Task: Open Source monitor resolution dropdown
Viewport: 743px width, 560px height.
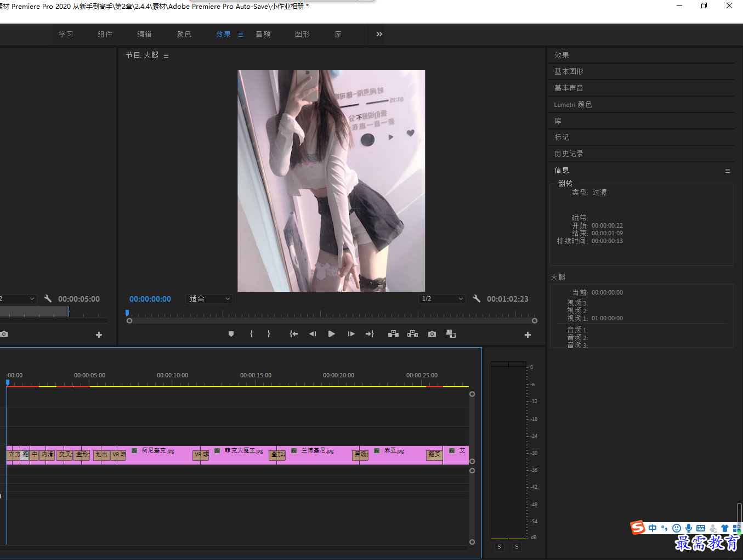Action: pos(18,298)
